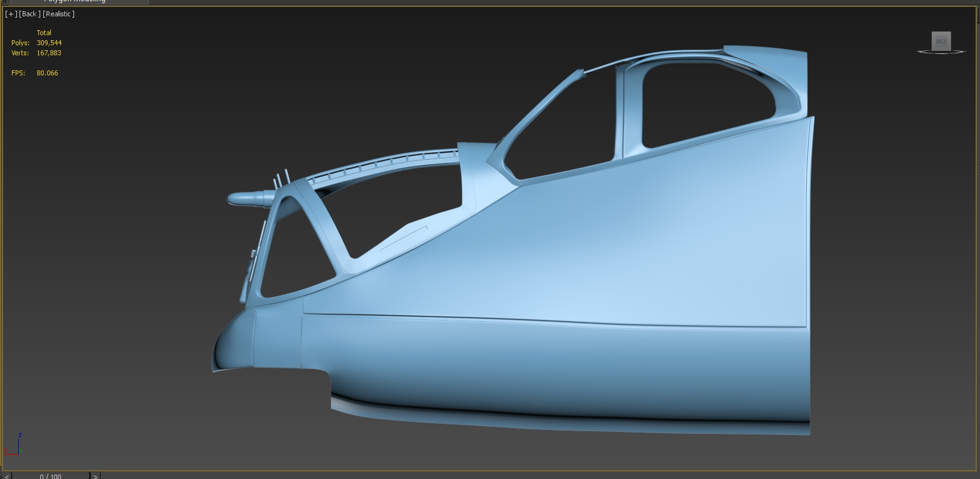This screenshot has width=980, height=479.
Task: Click the Polys count 309,544 statistic
Action: coord(49,43)
